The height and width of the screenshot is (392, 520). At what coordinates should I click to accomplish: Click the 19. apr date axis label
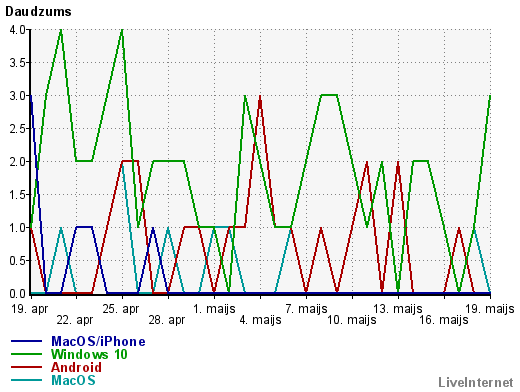point(30,309)
